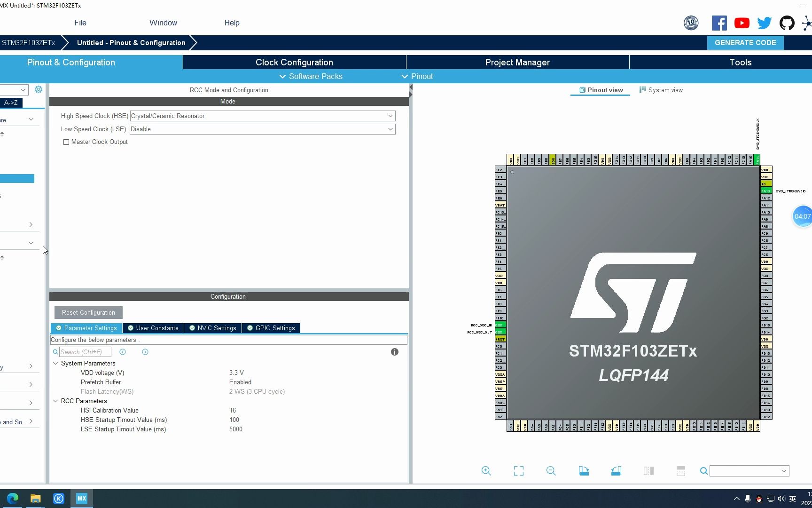Open the YouTube icon link

click(x=742, y=23)
